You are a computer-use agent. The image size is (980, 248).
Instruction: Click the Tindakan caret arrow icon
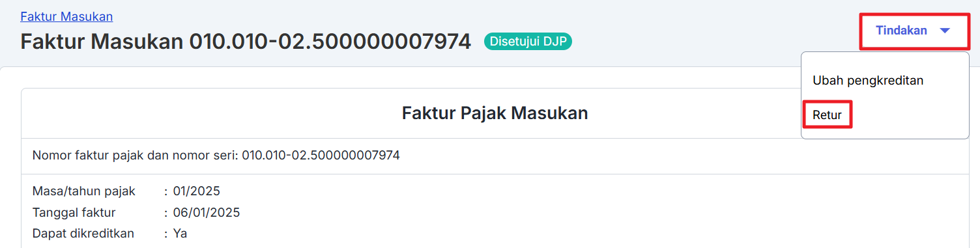pos(945,31)
